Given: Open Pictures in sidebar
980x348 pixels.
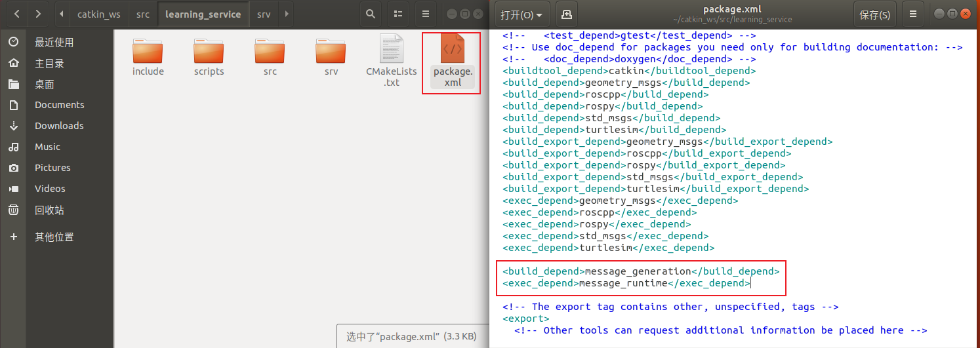Looking at the screenshot, I should pyautogui.click(x=57, y=168).
